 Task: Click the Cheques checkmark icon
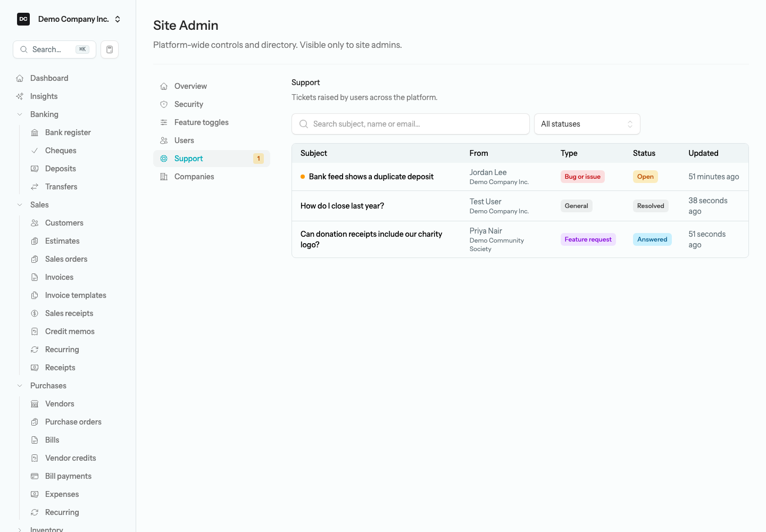point(35,151)
